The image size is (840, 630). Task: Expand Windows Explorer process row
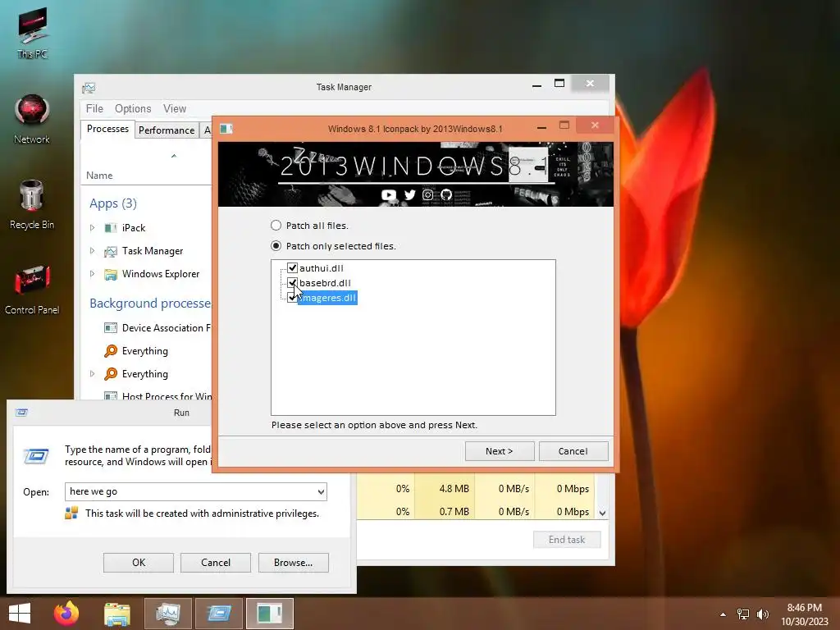point(92,274)
